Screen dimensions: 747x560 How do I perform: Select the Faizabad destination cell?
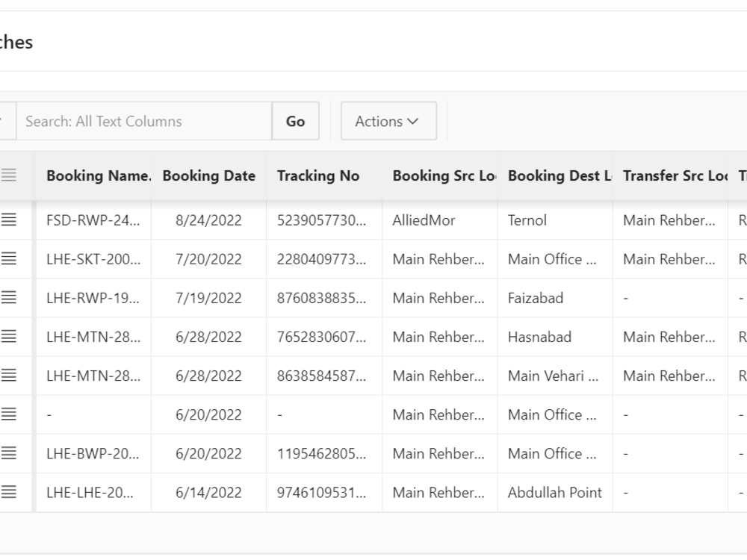554,298
